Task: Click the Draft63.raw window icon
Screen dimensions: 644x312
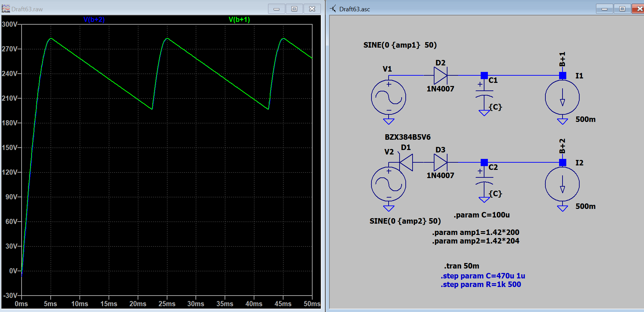Action: (6, 9)
